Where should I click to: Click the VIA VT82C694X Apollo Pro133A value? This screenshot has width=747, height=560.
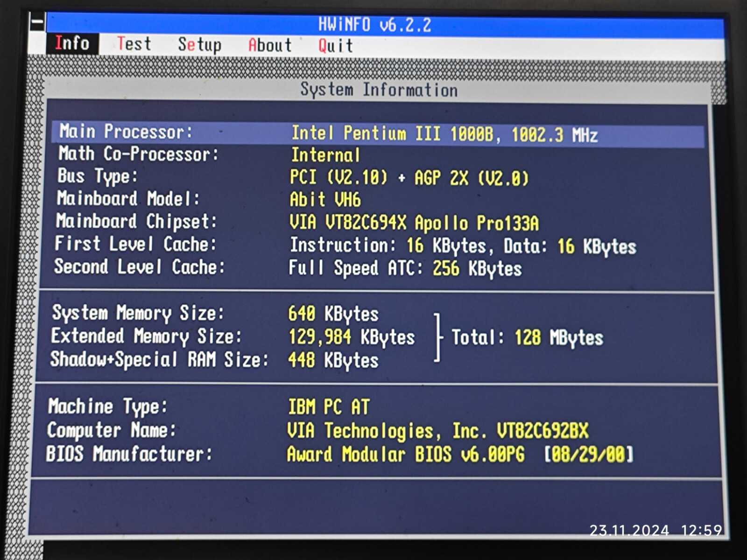coord(414,223)
